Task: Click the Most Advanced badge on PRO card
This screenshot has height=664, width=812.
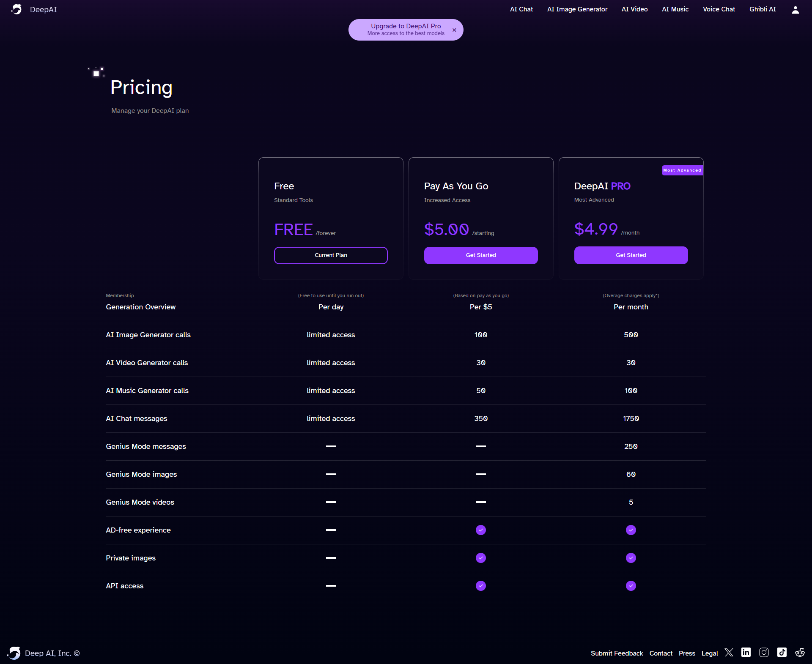Action: 682,170
